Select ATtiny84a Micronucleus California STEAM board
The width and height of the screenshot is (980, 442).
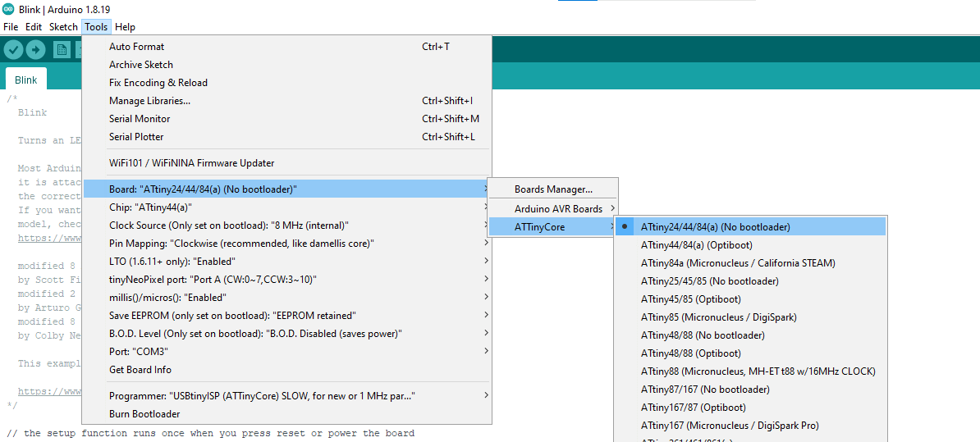point(751,263)
